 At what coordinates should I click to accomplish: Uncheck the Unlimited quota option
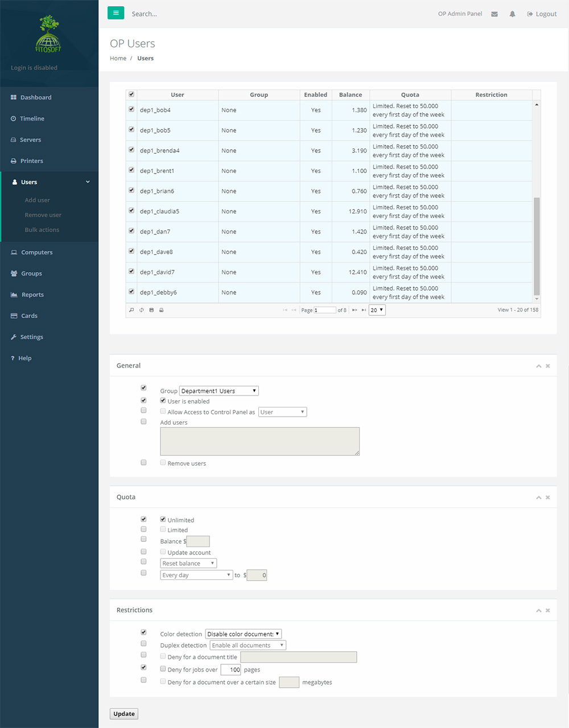point(163,519)
